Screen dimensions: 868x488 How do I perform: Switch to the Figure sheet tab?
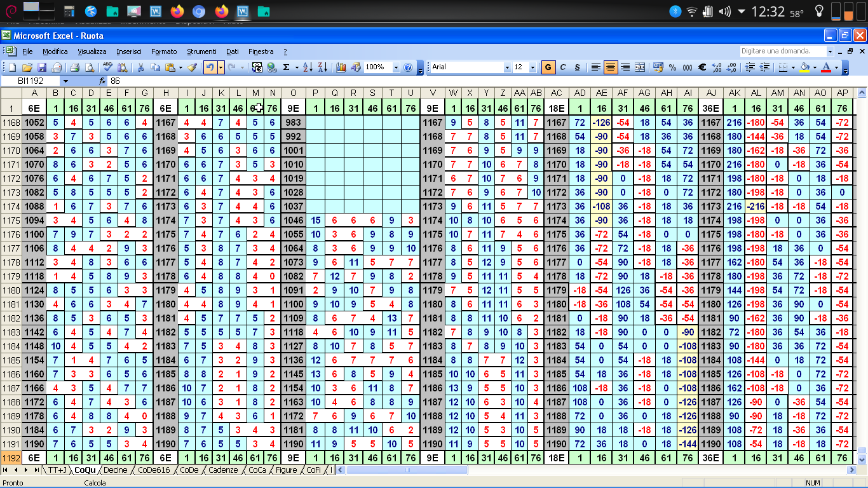tap(286, 470)
